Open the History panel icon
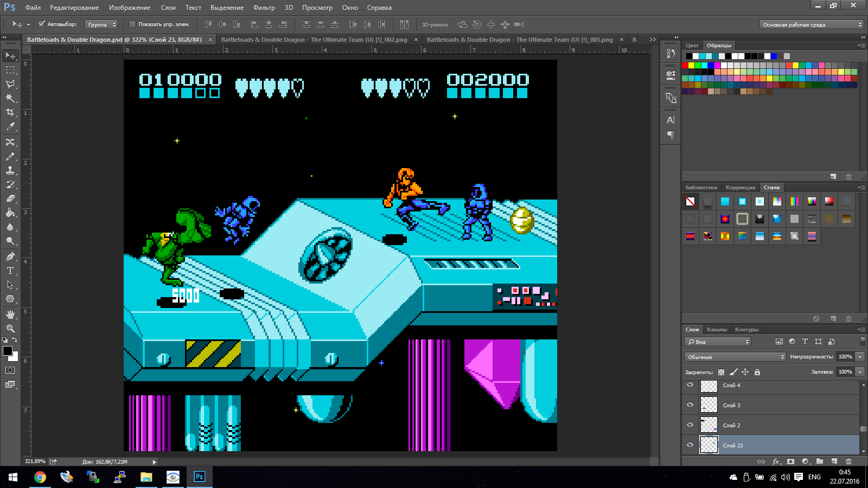This screenshot has height=488, width=868. click(x=671, y=53)
